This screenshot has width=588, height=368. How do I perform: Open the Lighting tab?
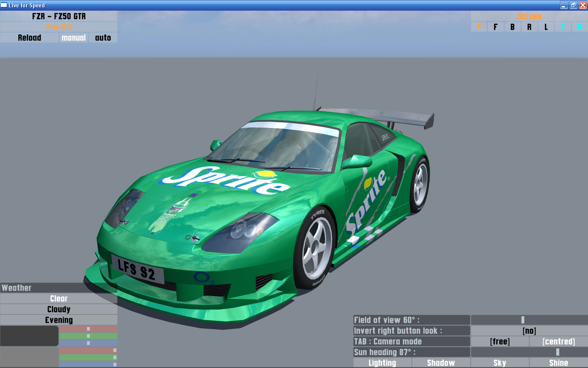tap(382, 363)
